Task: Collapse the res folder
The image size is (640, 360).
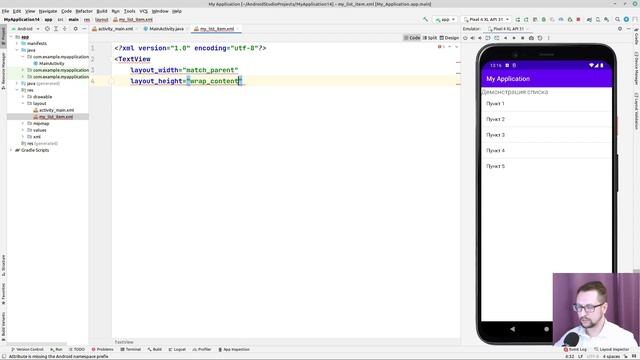Action: [17, 90]
